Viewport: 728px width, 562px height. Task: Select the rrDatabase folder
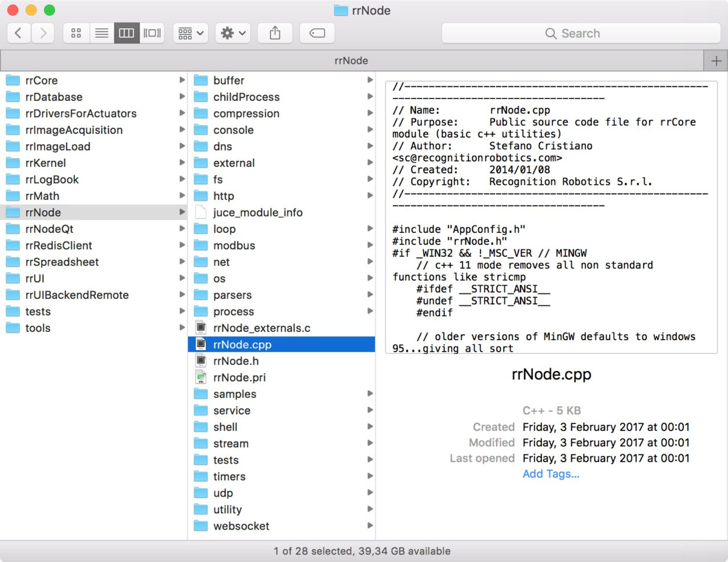point(93,97)
